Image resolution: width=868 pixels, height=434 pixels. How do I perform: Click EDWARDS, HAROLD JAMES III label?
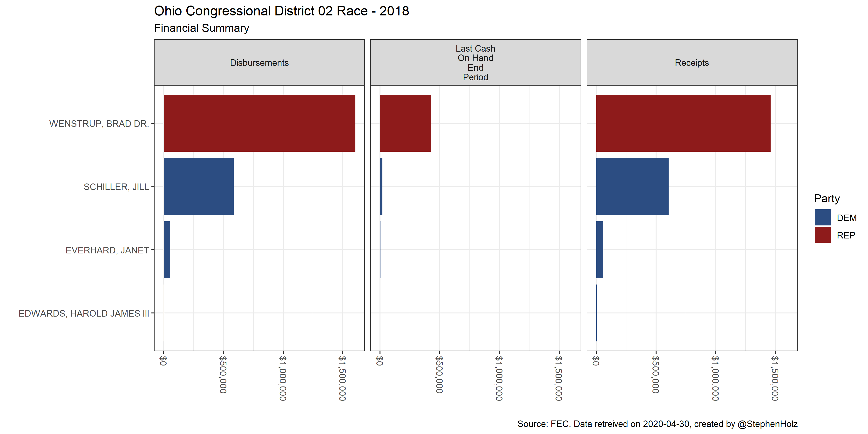click(x=84, y=313)
